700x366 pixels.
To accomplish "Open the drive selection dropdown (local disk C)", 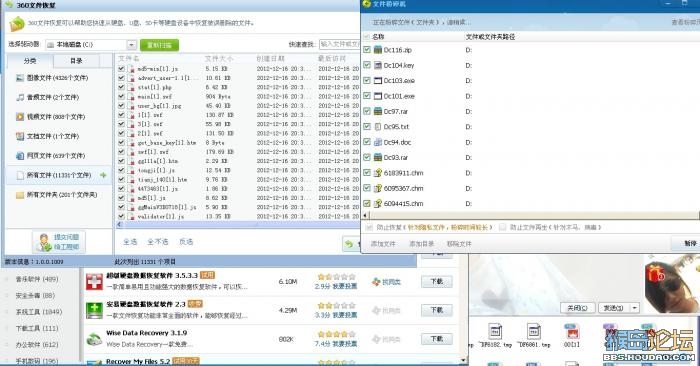I will [x=131, y=45].
